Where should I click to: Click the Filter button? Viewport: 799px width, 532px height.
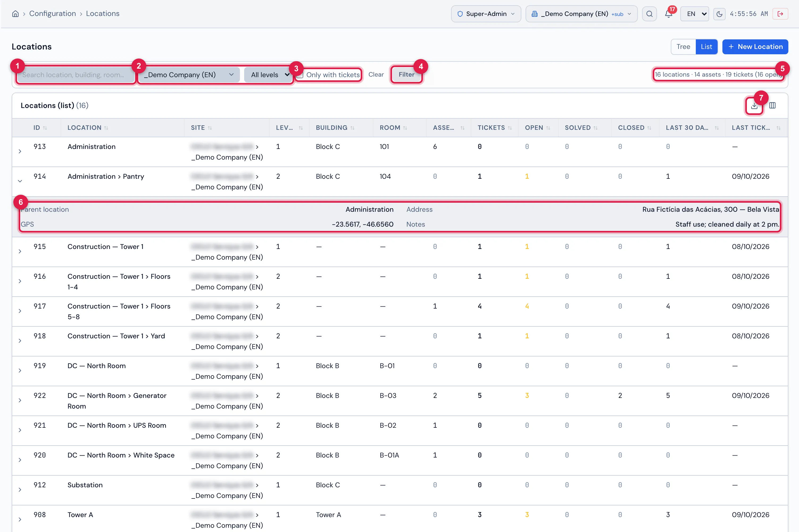[x=406, y=75]
